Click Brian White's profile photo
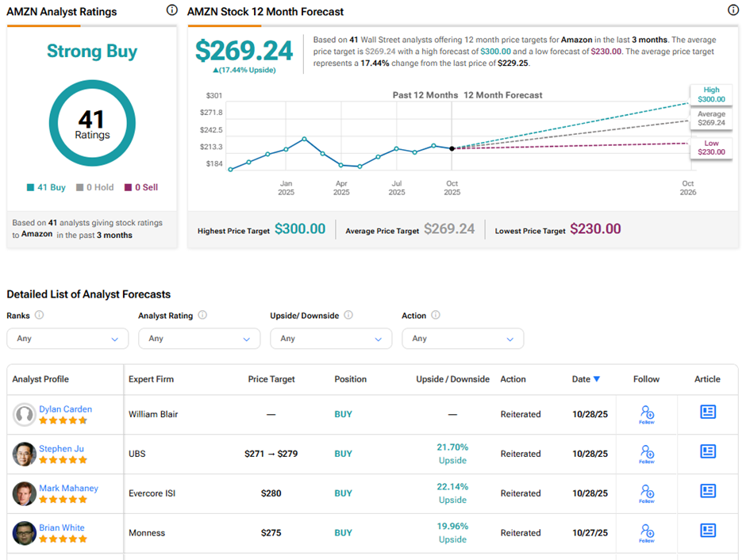746x560 pixels. pos(25,533)
